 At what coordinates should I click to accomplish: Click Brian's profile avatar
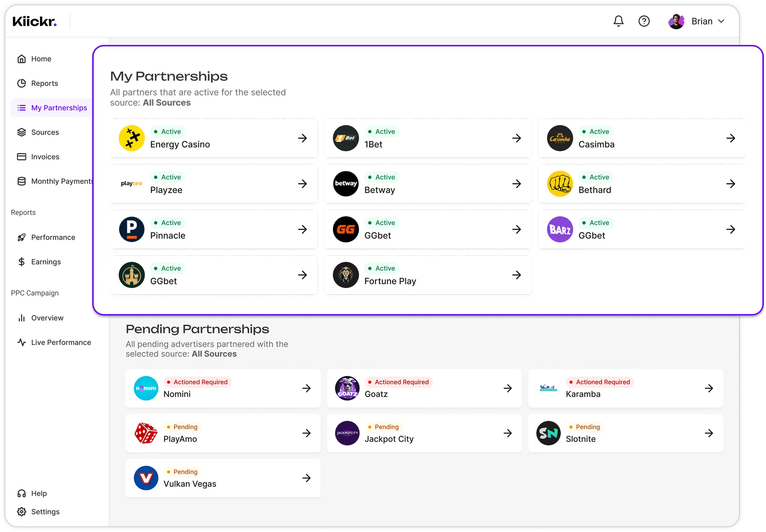(676, 21)
